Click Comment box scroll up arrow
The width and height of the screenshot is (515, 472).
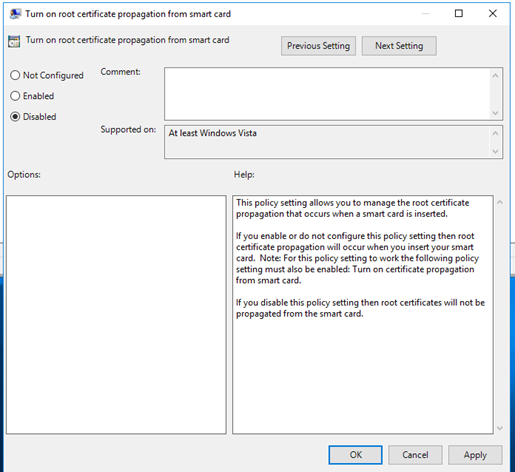point(495,76)
